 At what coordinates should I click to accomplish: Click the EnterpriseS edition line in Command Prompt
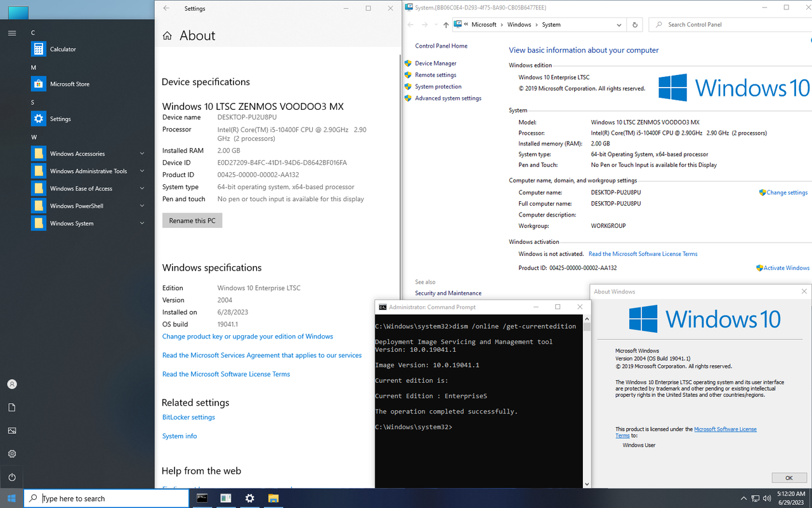pos(431,396)
